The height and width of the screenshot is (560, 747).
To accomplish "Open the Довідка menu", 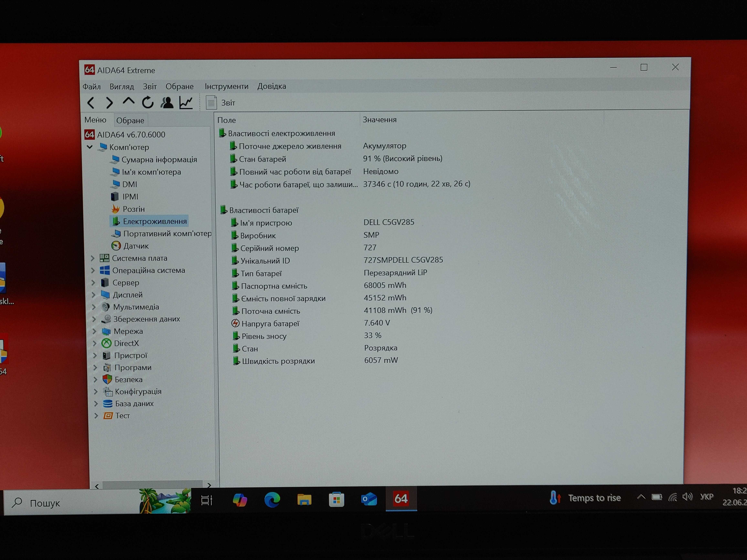I will (272, 86).
